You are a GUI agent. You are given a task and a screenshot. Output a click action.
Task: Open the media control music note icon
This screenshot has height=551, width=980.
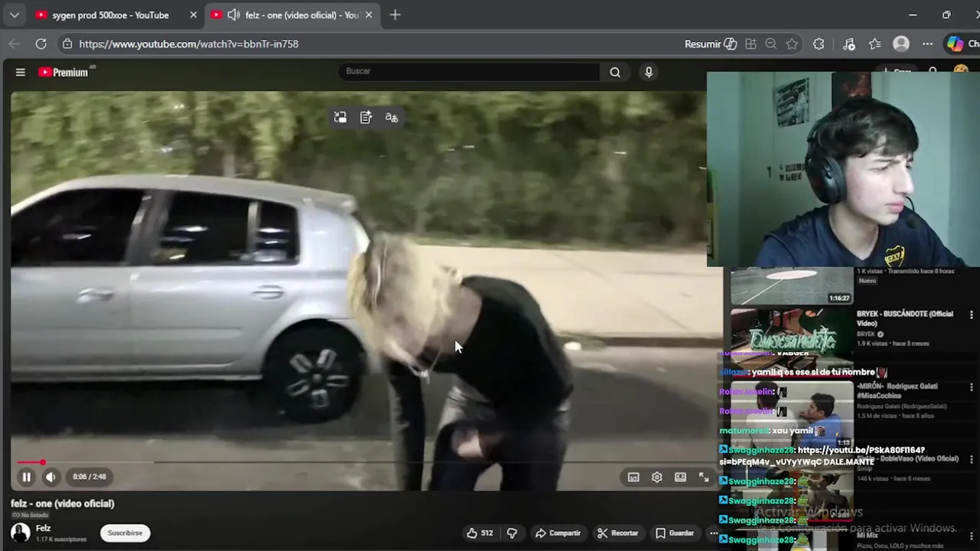pos(848,44)
